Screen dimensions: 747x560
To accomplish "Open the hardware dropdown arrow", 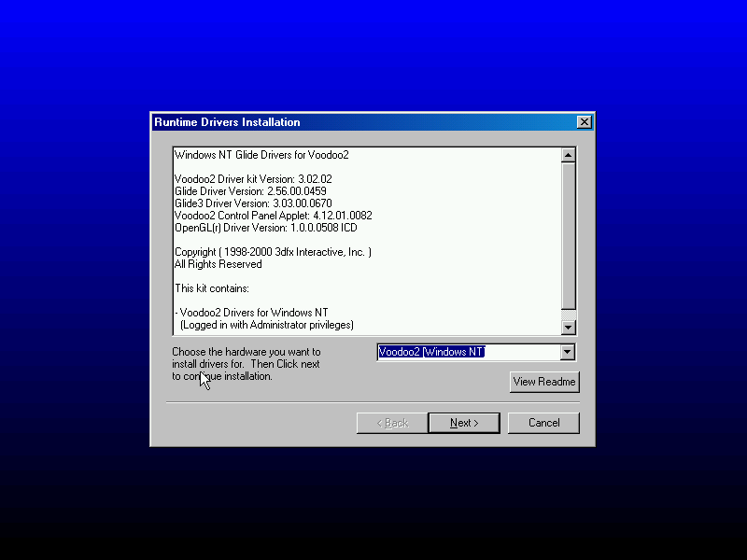I will coord(567,352).
